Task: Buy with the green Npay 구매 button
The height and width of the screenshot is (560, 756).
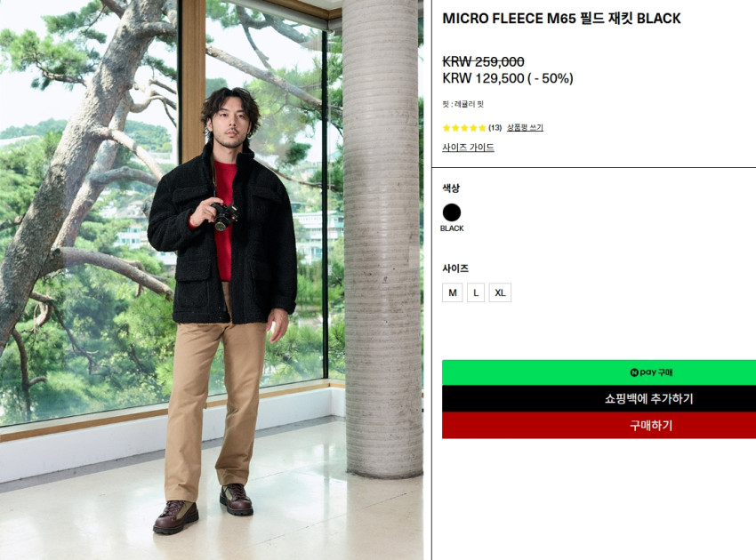Action: pos(599,372)
